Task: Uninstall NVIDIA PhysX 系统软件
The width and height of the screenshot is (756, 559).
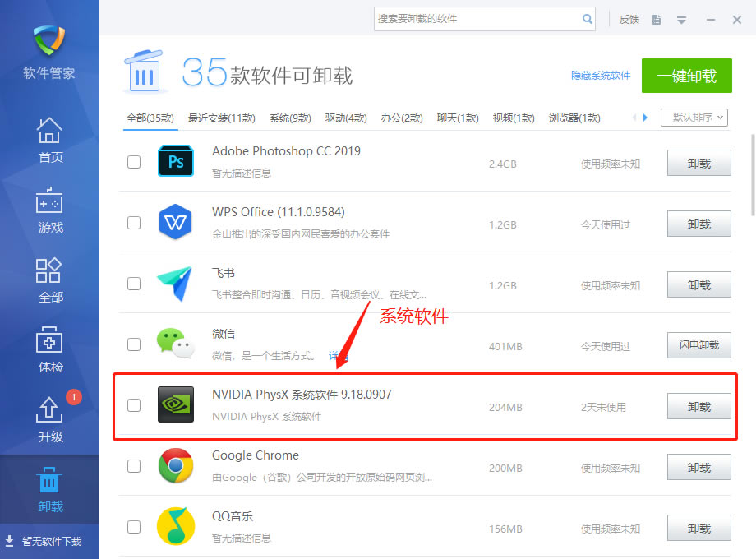Action: pyautogui.click(x=698, y=406)
